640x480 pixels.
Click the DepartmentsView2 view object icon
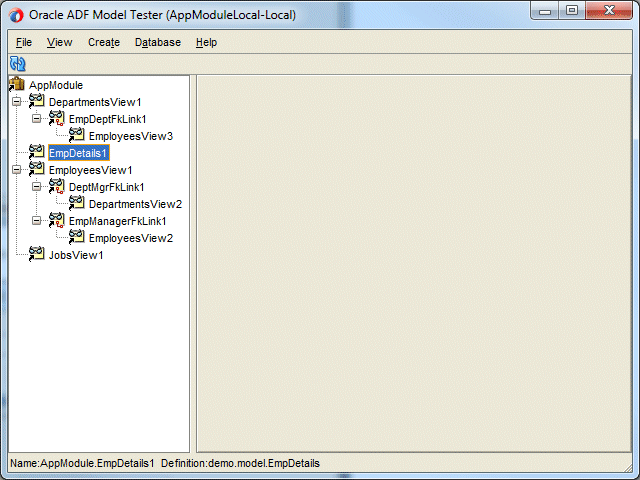(x=76, y=203)
